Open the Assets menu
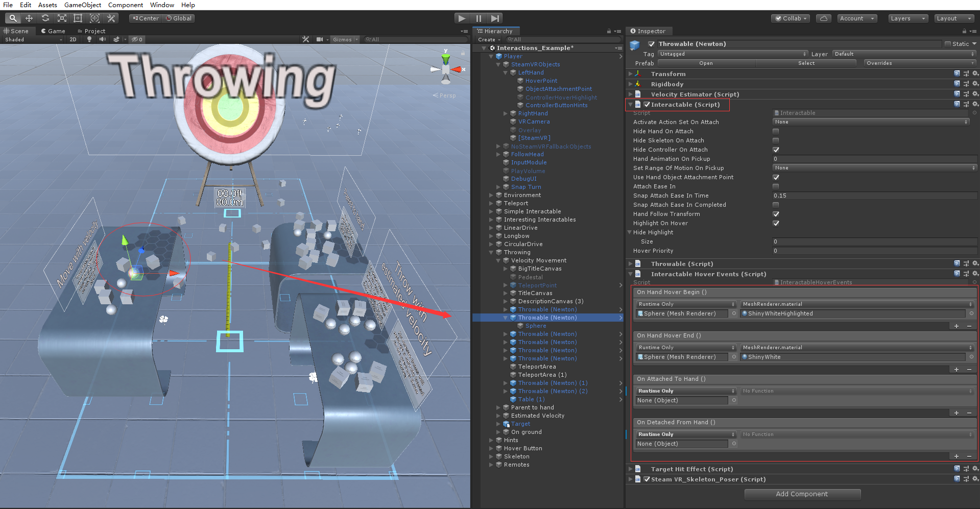The height and width of the screenshot is (509, 980). [47, 5]
